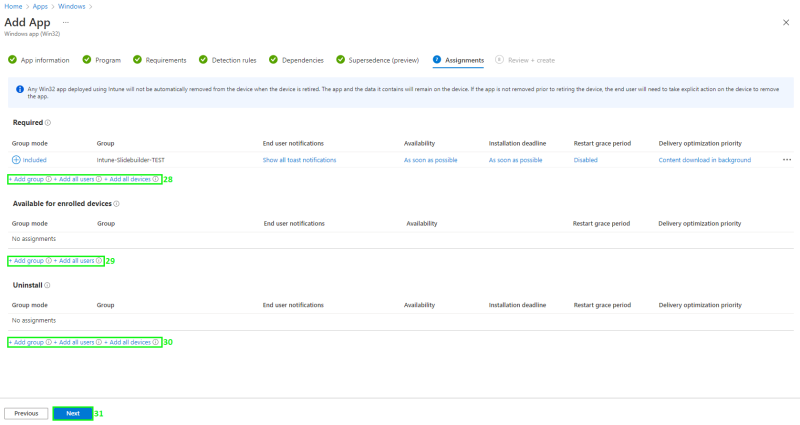Viewport: 800px width, 425px height.
Task: Jump to the Review + create step
Action: (x=525, y=60)
